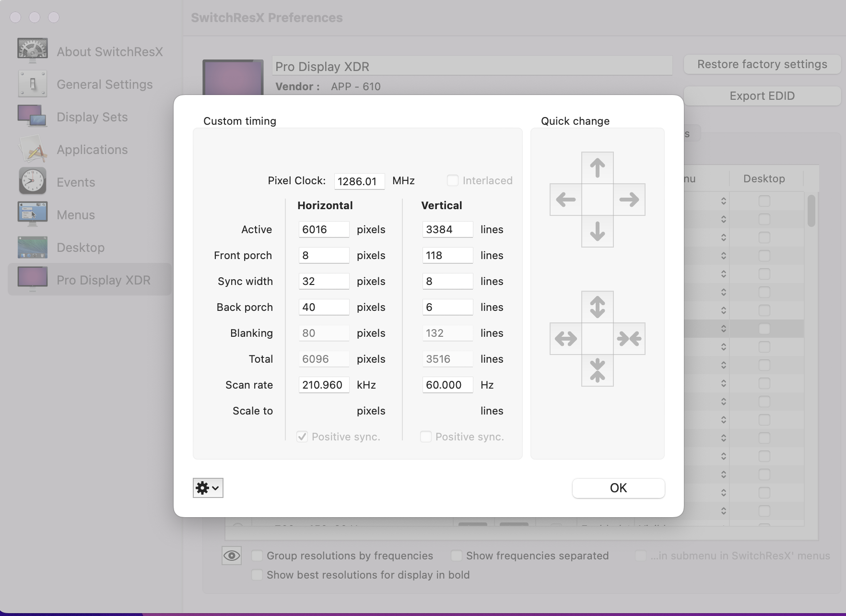Screen dimensions: 846x616
Task: Click the vertical Total value 3516
Action: coord(447,359)
